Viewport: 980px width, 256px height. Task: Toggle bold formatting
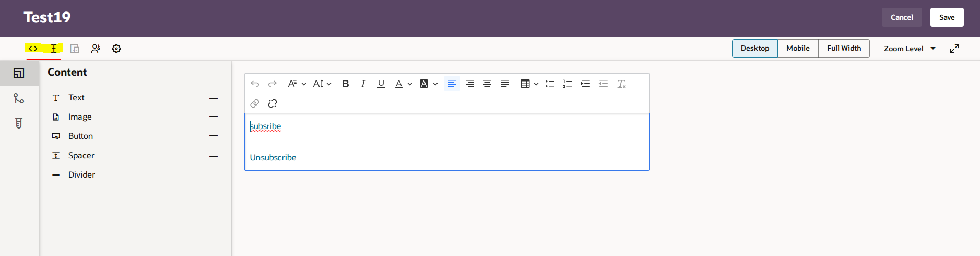click(345, 84)
